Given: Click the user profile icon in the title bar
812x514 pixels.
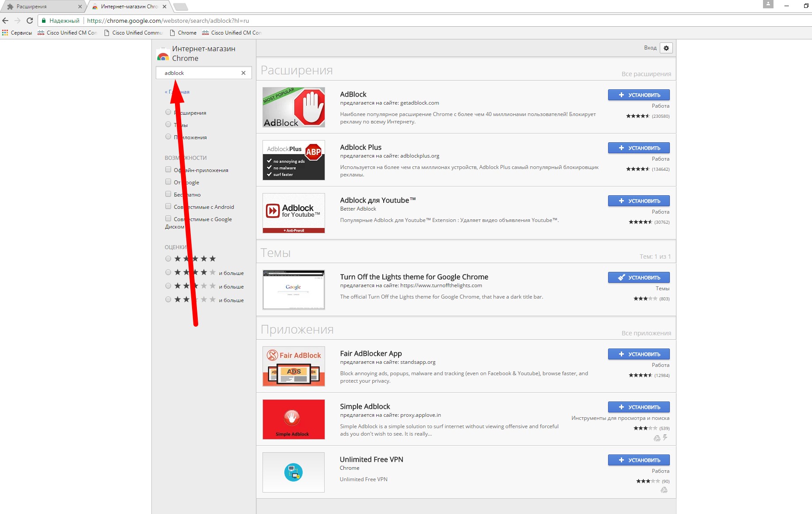Looking at the screenshot, I should (x=768, y=4).
